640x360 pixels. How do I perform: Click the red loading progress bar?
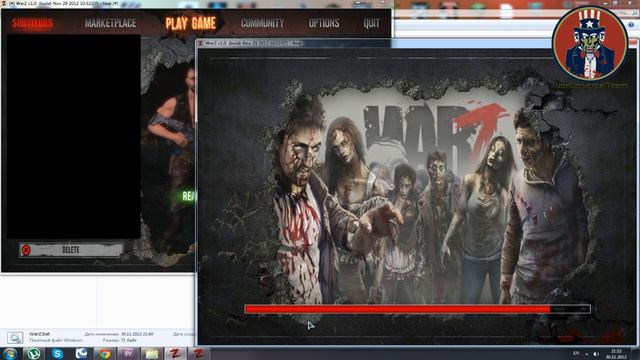[x=417, y=309]
